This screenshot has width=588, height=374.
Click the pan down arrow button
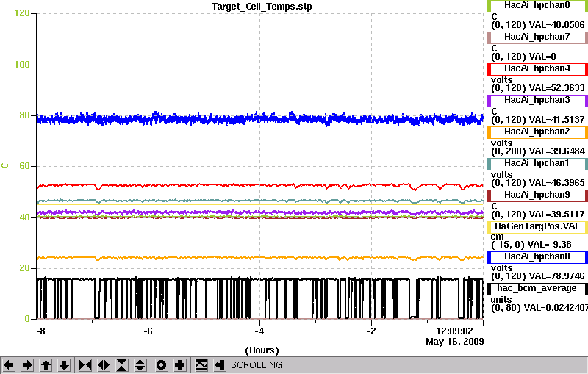pyautogui.click(x=64, y=365)
